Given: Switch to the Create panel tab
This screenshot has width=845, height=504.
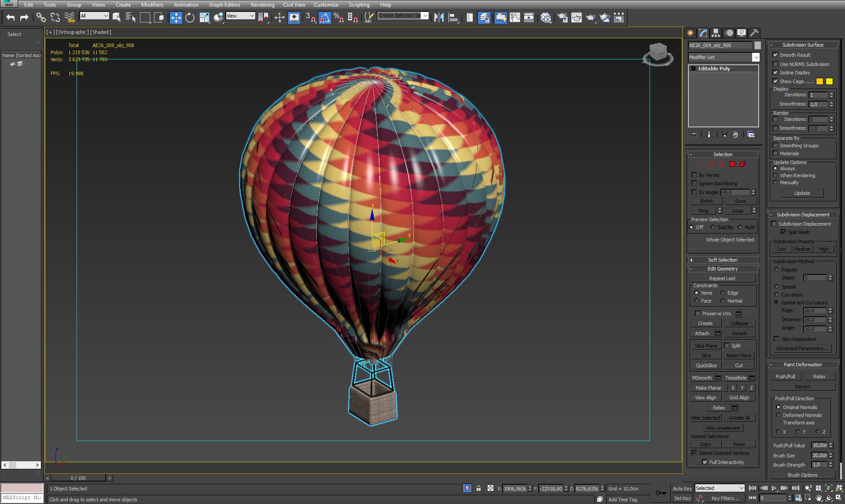Looking at the screenshot, I should coord(691,33).
